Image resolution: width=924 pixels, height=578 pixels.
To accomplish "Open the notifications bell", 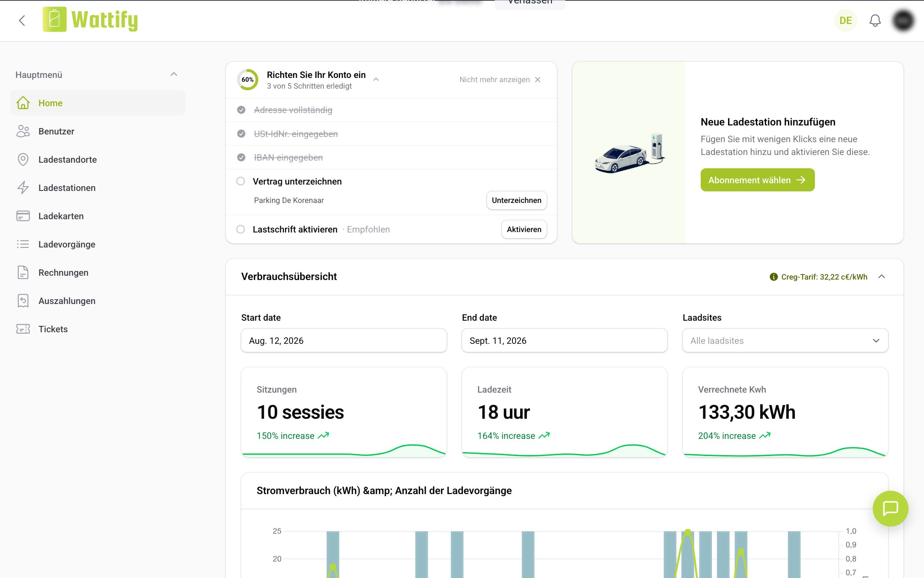I will pos(875,20).
